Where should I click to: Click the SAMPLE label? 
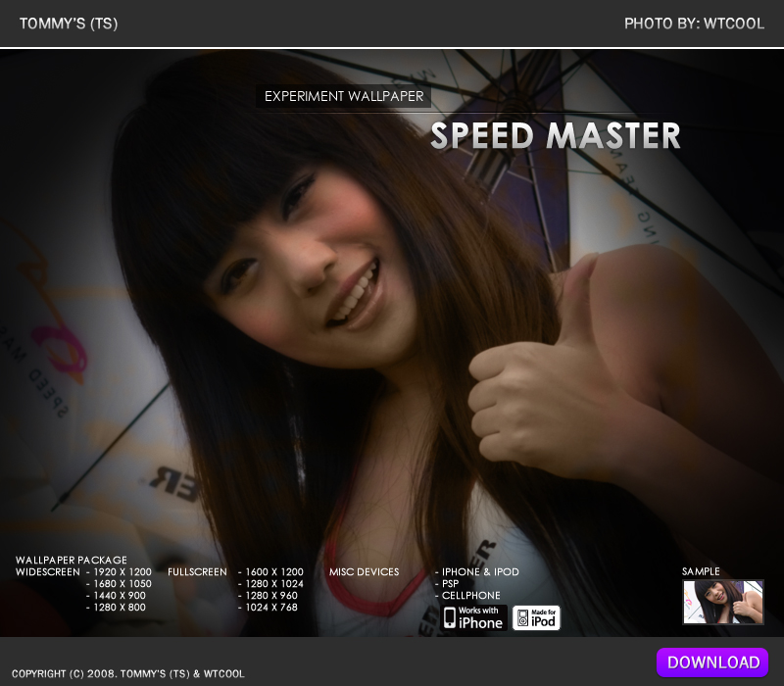pyautogui.click(x=701, y=571)
